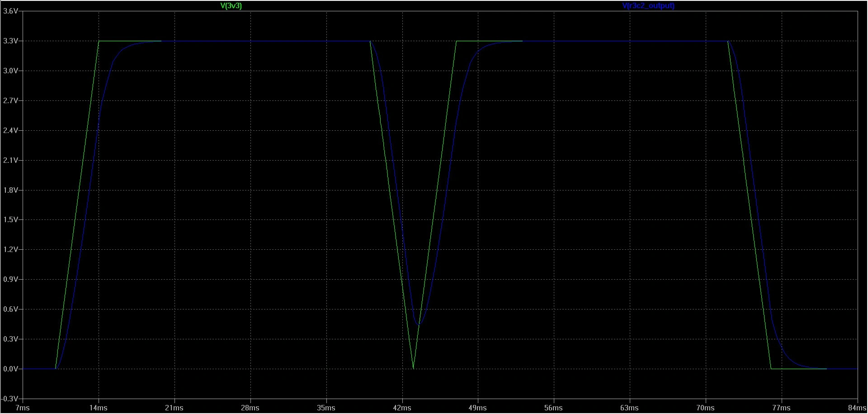The image size is (868, 414).
Task: Click the 1.8V voltage axis label
Action: 10,190
